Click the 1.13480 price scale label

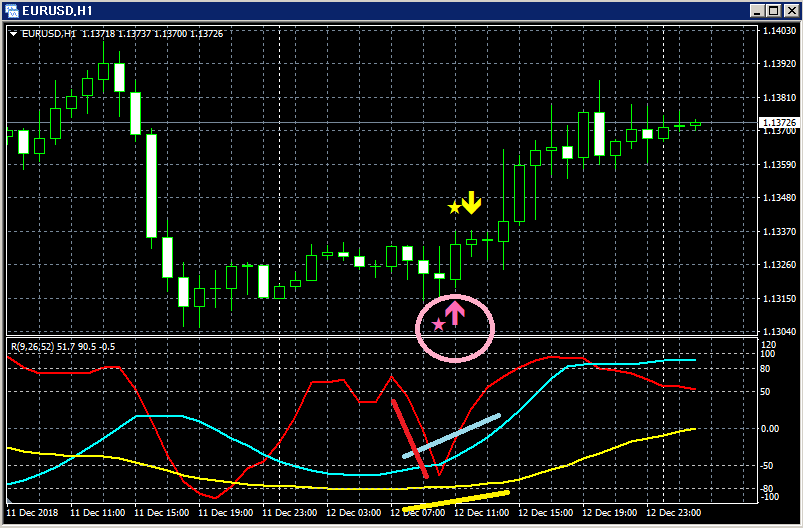779,198
